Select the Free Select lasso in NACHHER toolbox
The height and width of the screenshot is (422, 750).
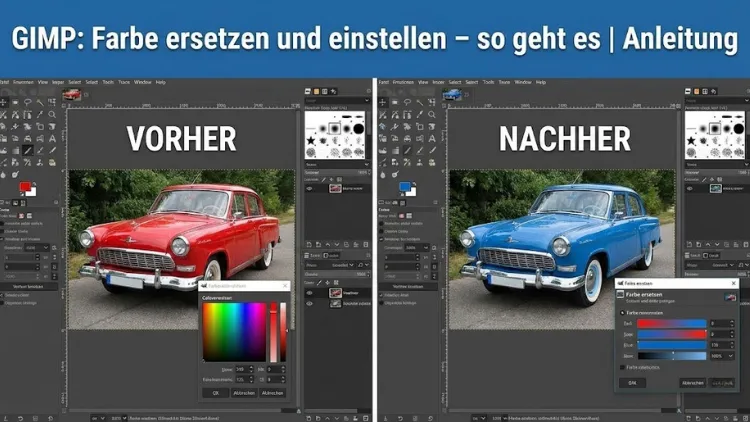(407, 102)
